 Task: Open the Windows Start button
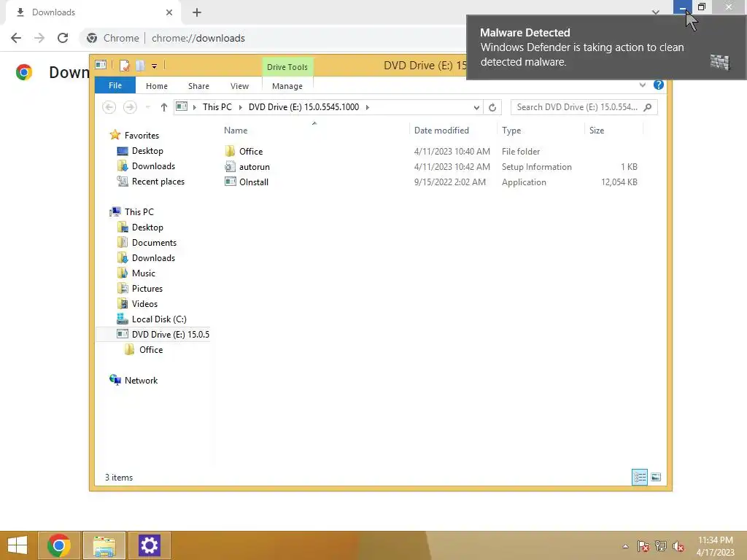click(18, 545)
